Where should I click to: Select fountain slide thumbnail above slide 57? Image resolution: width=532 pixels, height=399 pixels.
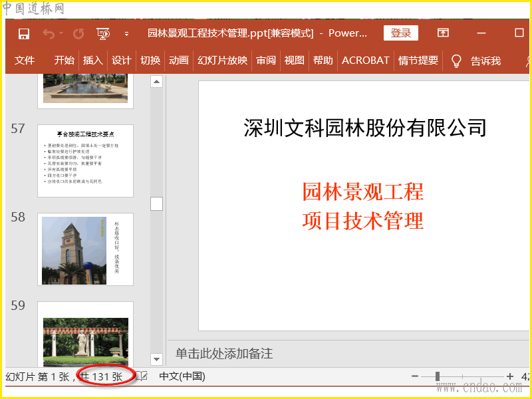[x=86, y=91]
